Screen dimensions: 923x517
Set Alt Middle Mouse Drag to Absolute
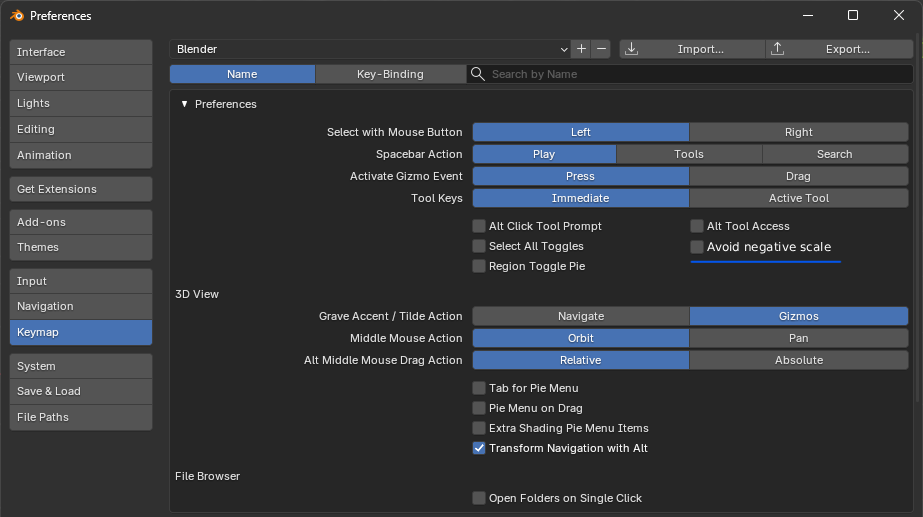(x=799, y=360)
